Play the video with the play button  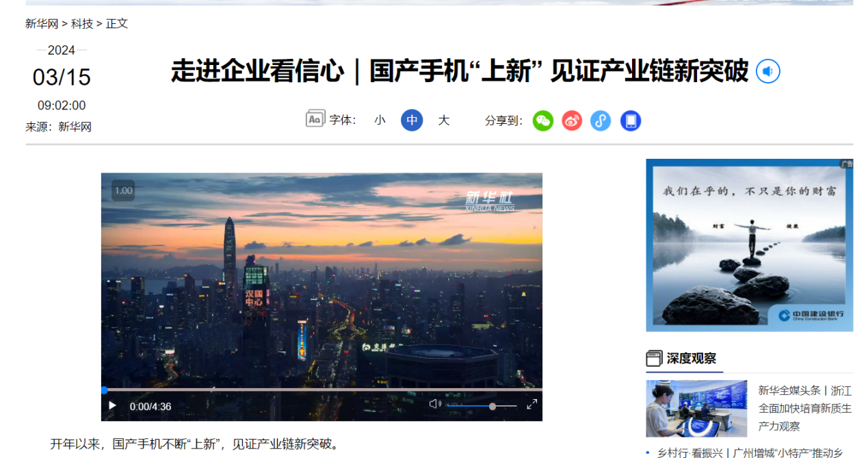[113, 406]
